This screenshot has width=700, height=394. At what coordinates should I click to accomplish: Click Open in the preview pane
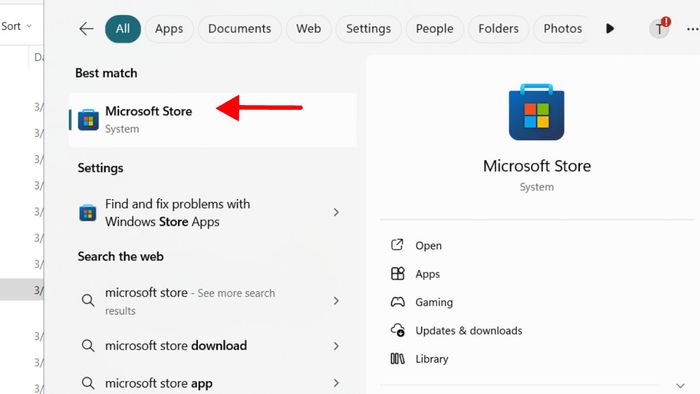429,245
